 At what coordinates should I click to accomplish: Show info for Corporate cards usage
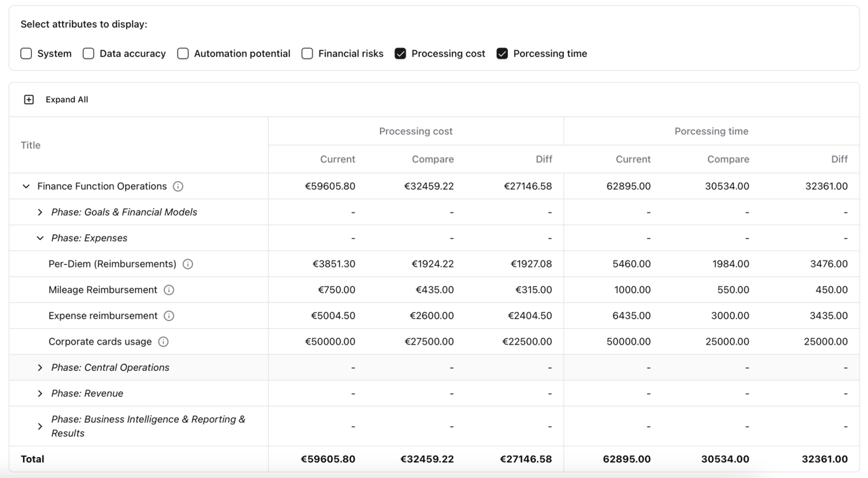coord(163,342)
